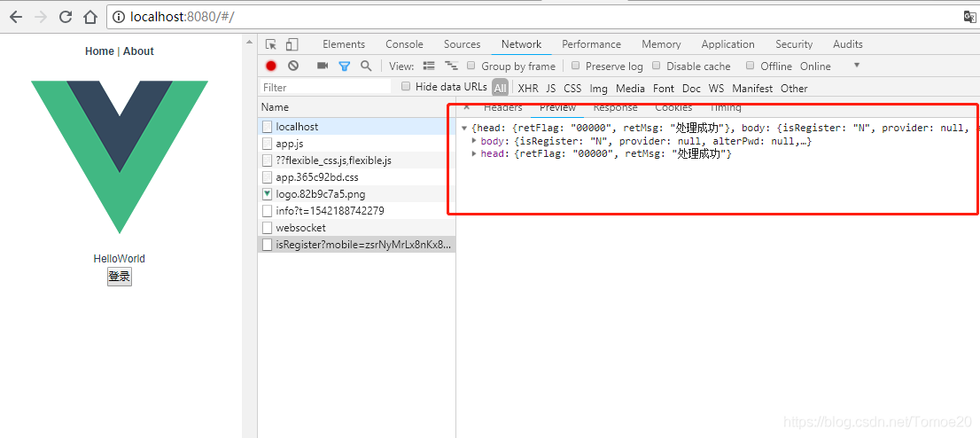980x438 pixels.
Task: Click the capture screenshots camera icon
Action: (x=323, y=66)
